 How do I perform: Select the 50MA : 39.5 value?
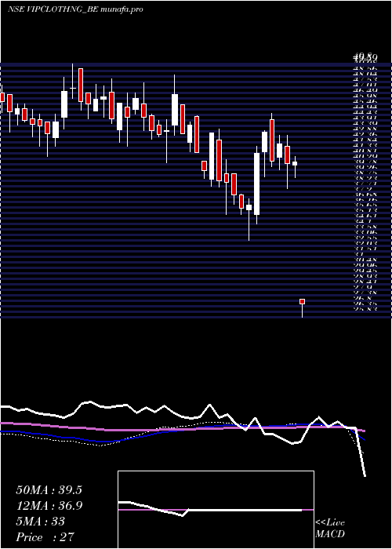tap(49, 490)
